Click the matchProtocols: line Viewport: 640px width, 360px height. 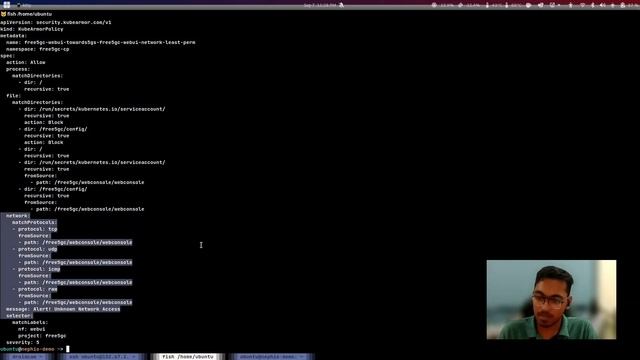click(34, 222)
